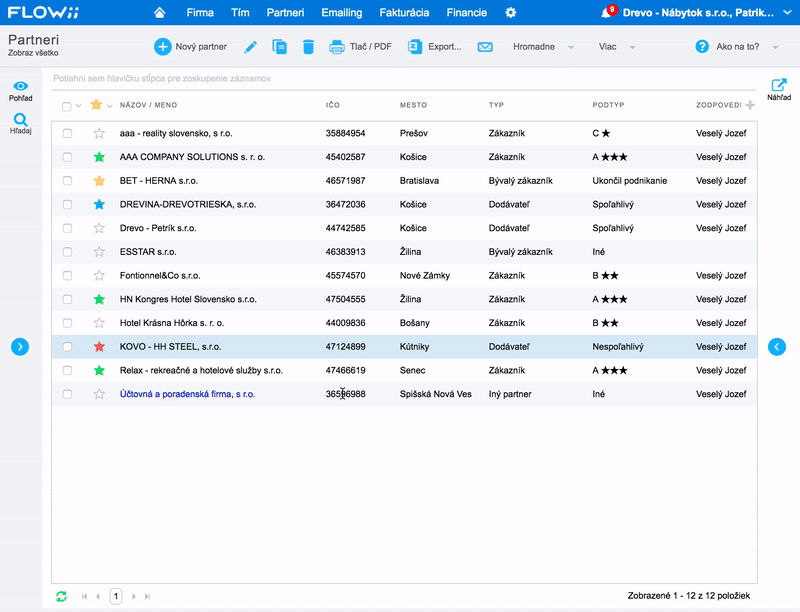The image size is (800, 612).
Task: Select checkbox for Relax - rekreačné row
Action: (x=67, y=370)
